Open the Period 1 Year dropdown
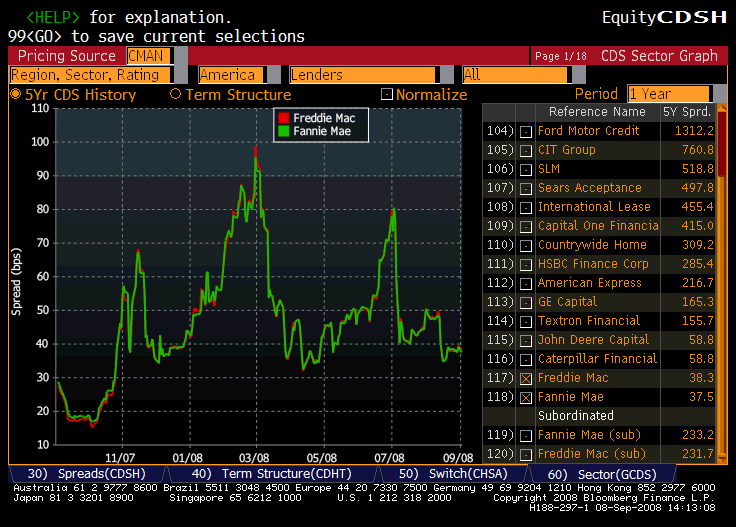The width and height of the screenshot is (736, 527). pyautogui.click(x=670, y=94)
